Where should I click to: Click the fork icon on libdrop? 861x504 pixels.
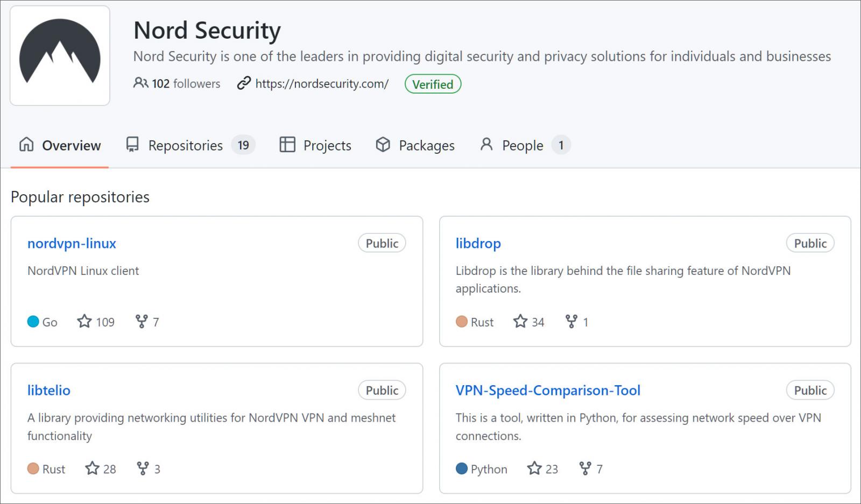(571, 321)
